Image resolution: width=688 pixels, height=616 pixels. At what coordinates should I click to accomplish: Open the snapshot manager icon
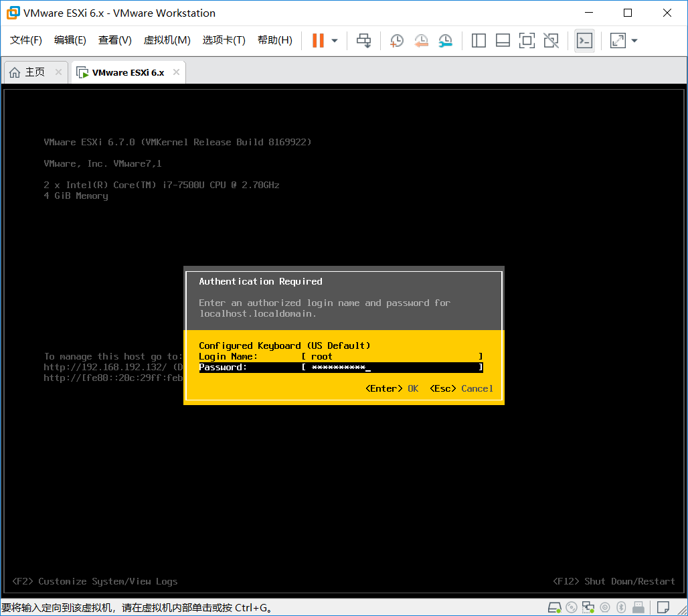pyautogui.click(x=445, y=41)
